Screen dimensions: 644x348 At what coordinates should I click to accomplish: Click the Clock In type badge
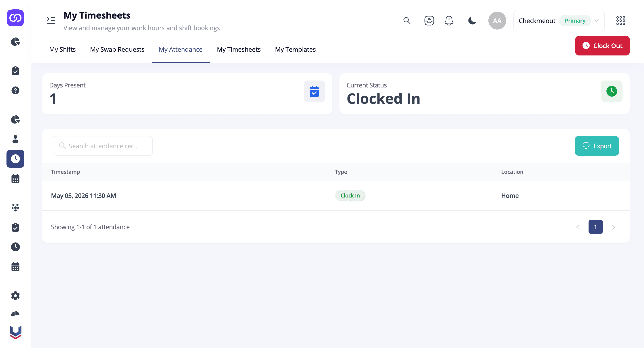[x=350, y=195]
